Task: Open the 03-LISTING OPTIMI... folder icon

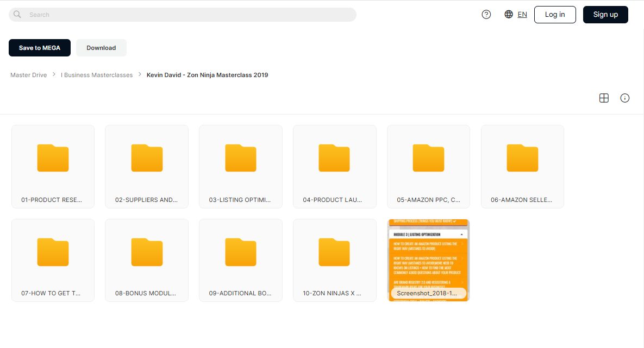Action: point(241,158)
